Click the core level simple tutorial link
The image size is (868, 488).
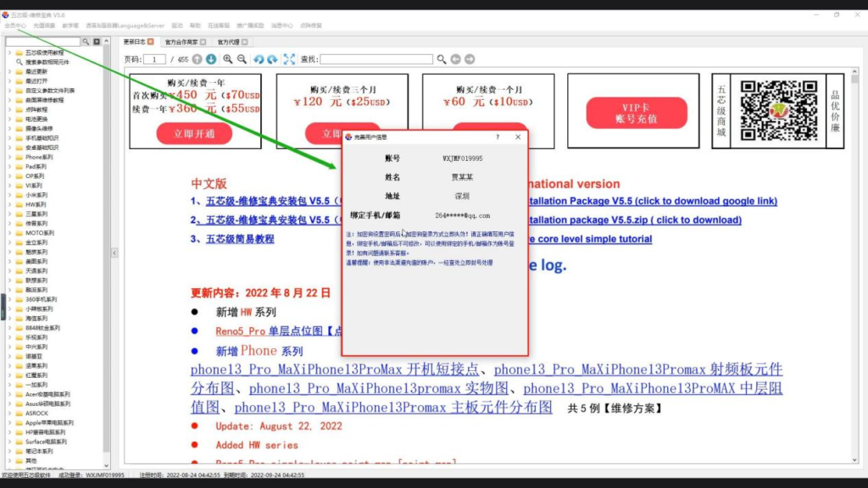pos(591,239)
